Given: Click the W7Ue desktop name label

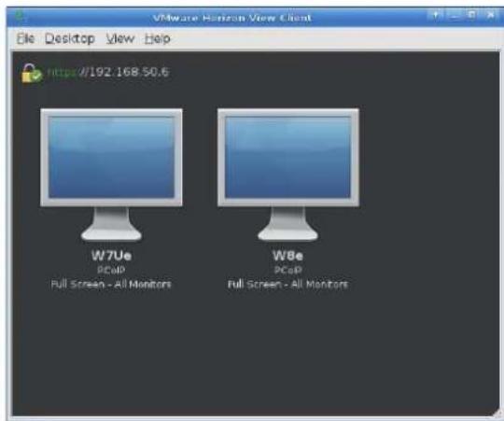Looking at the screenshot, I should [111, 256].
